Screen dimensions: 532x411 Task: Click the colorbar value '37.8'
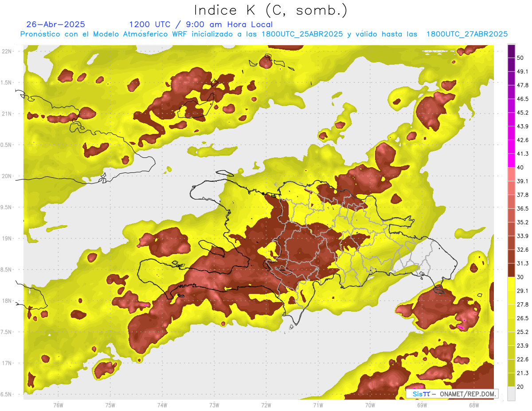pos(522,195)
